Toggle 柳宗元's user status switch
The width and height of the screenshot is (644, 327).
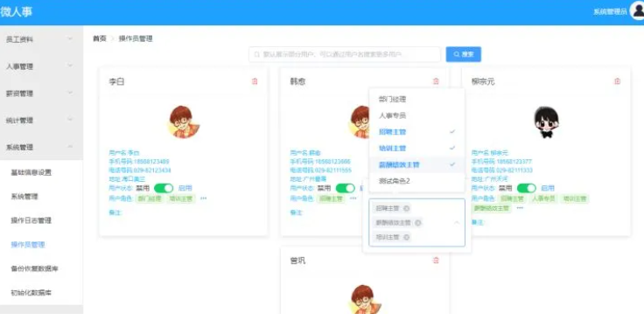coord(527,188)
